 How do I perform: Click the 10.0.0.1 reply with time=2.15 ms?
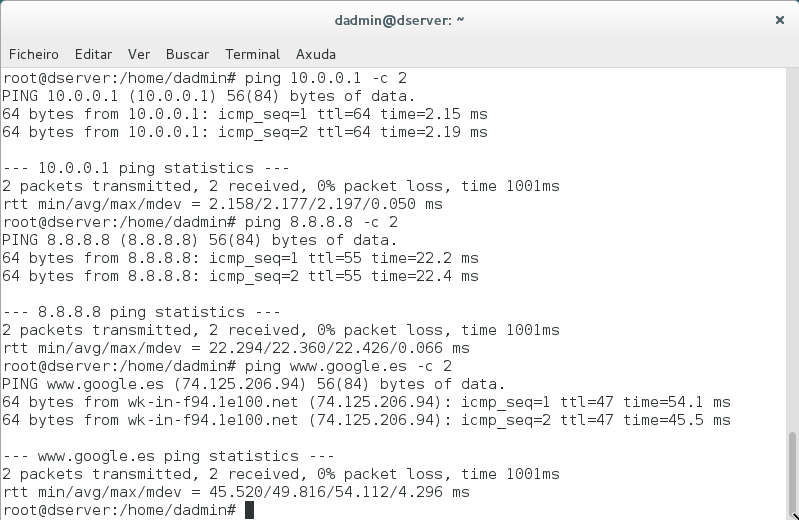pos(245,114)
